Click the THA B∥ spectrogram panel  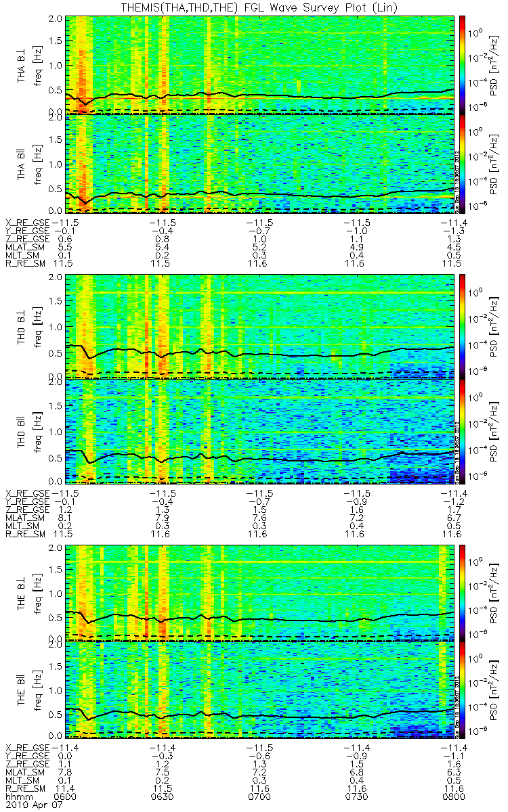point(260,163)
